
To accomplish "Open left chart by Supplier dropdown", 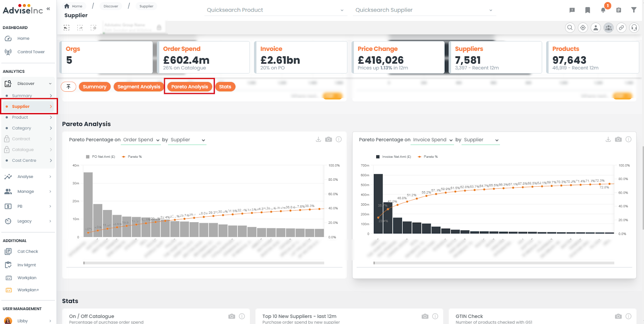I will pyautogui.click(x=188, y=140).
